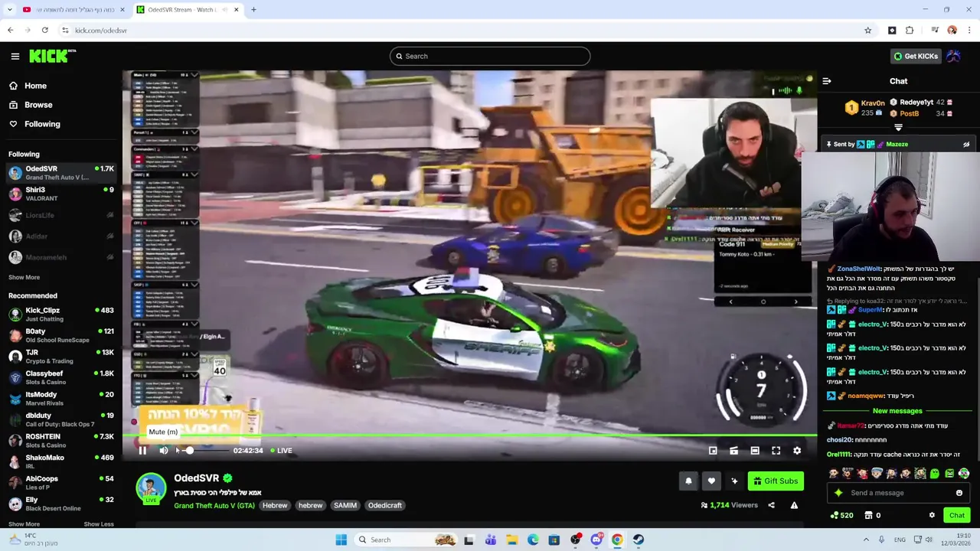The width and height of the screenshot is (980, 551).
Task: Open OdedSVR channel avatar
Action: pyautogui.click(x=151, y=488)
